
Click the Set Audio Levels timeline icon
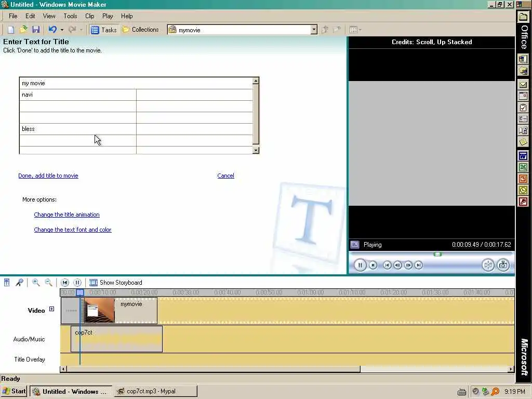7,282
